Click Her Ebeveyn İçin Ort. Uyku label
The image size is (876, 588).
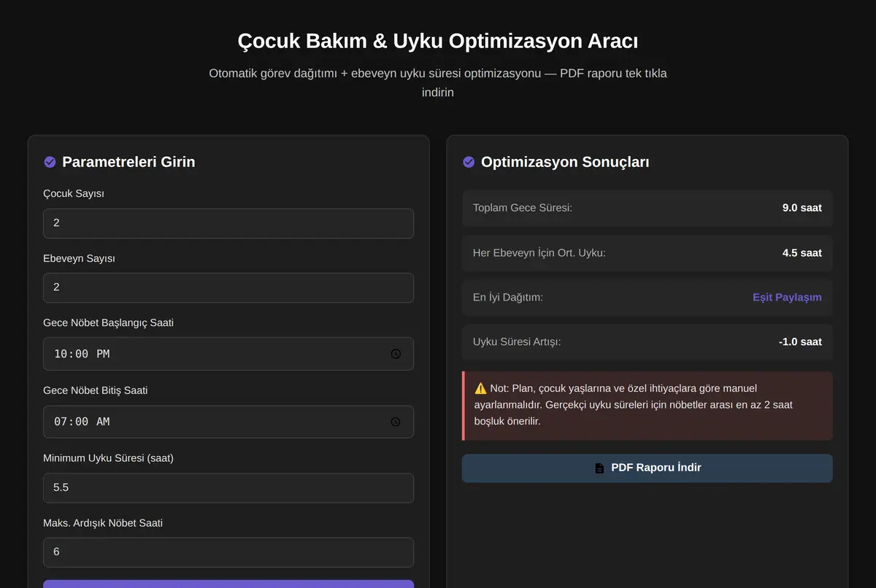tap(539, 253)
